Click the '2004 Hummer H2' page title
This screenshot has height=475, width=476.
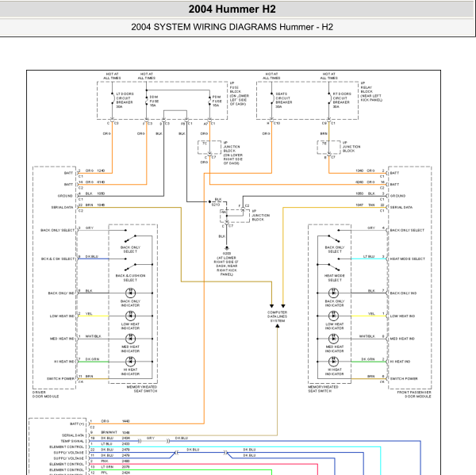[232, 9]
